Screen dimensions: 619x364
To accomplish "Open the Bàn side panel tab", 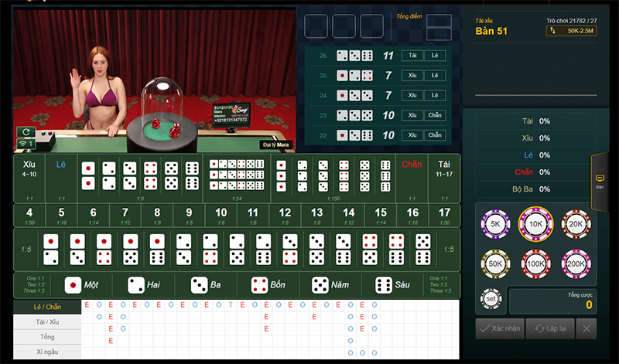I will 600,182.
